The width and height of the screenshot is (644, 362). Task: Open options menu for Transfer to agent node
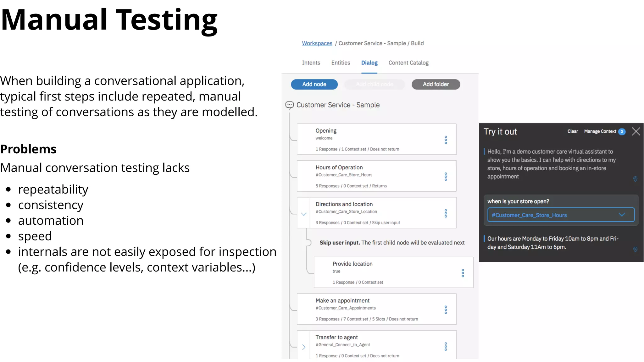pyautogui.click(x=446, y=347)
